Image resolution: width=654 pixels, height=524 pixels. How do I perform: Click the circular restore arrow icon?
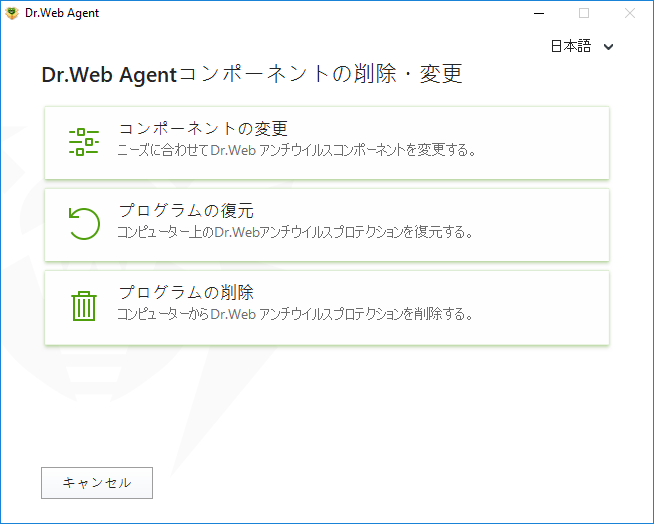[84, 224]
